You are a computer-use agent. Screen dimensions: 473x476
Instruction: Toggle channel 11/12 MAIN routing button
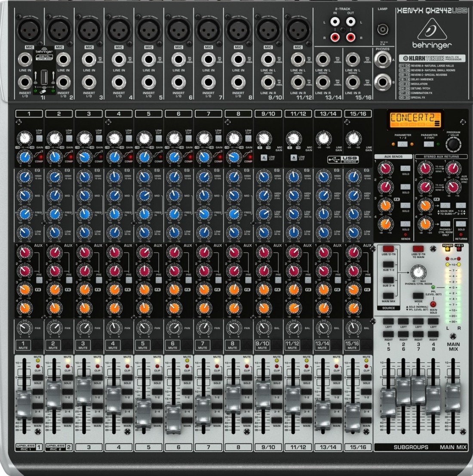[x=307, y=420]
